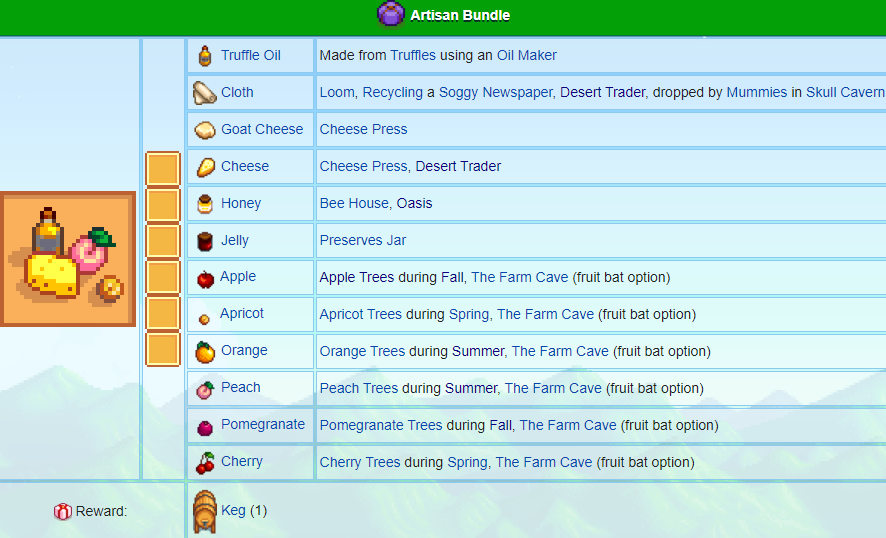The width and height of the screenshot is (886, 538).
Task: Click the Jelly jar icon
Action: (205, 241)
